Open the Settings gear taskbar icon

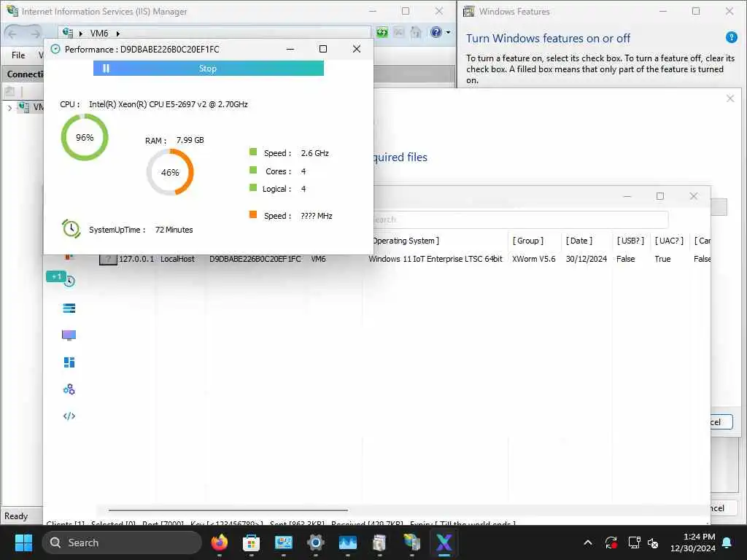(x=315, y=542)
